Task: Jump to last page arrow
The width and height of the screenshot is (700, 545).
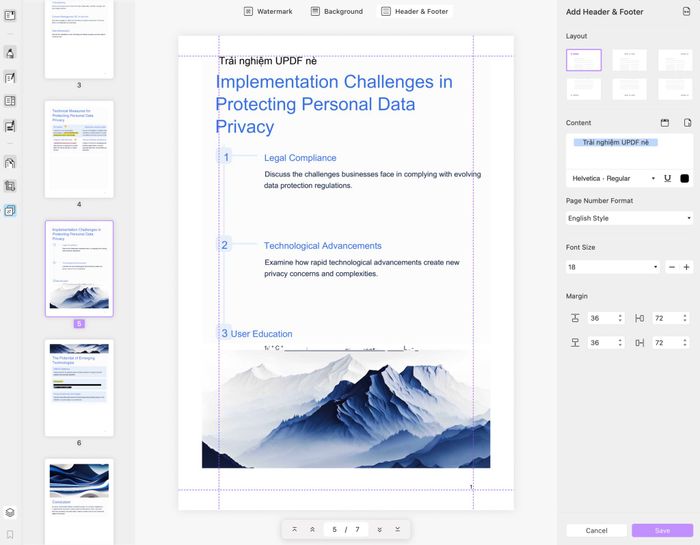Action: [397, 529]
